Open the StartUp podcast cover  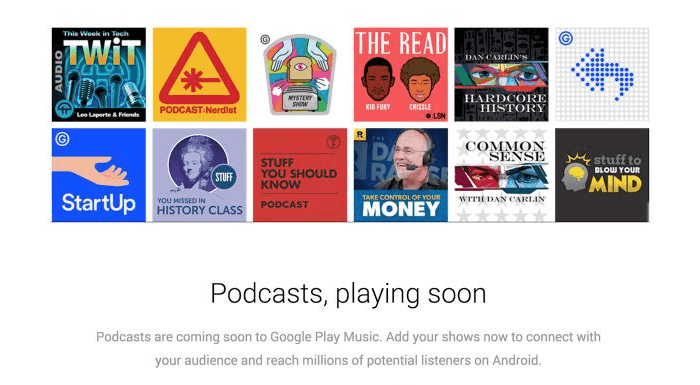(x=99, y=175)
